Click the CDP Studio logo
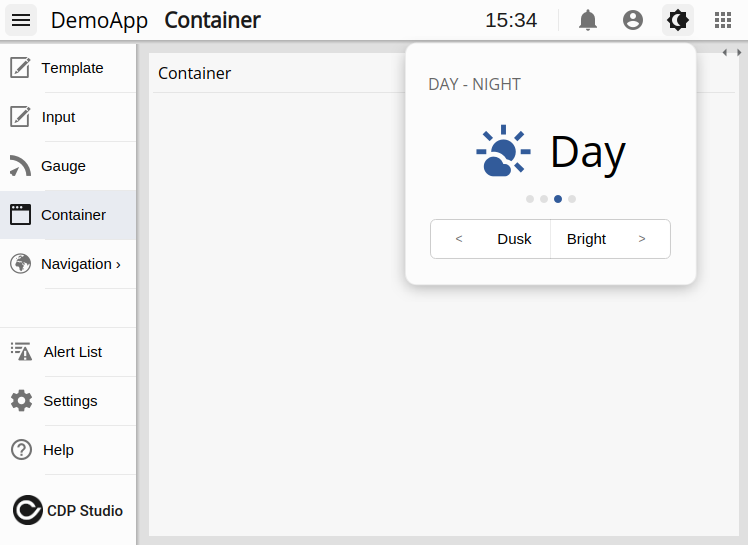 click(x=68, y=510)
